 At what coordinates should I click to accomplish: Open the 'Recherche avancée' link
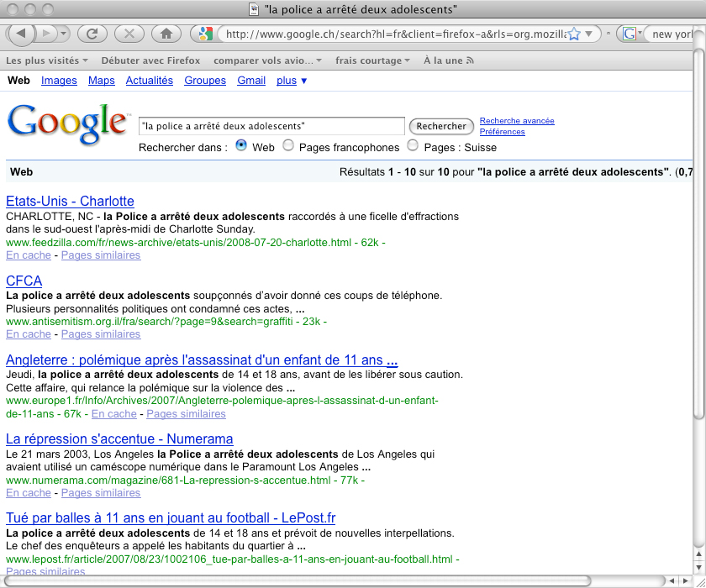tap(517, 121)
